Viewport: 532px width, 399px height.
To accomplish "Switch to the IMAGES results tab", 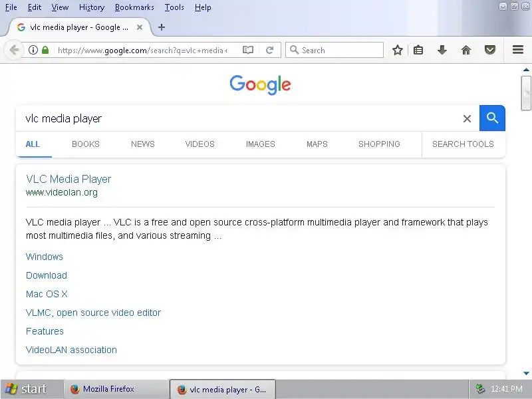I will (261, 144).
